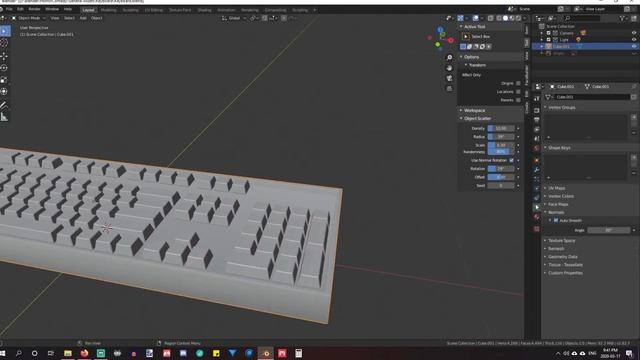Image resolution: width=640 pixels, height=360 pixels.
Task: Hide Cube.001 in the outliner
Action: [x=634, y=47]
